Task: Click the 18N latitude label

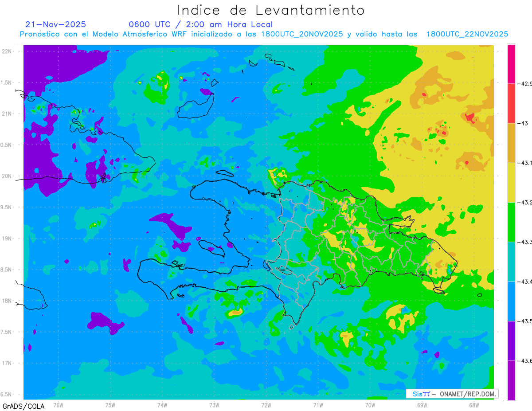Action: click(7, 301)
